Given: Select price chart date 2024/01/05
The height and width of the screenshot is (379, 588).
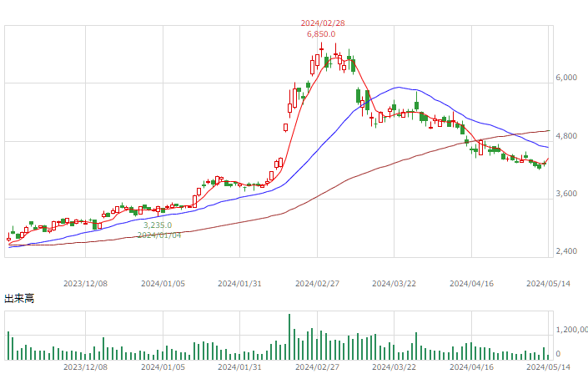Looking at the screenshot, I should pos(163,284).
